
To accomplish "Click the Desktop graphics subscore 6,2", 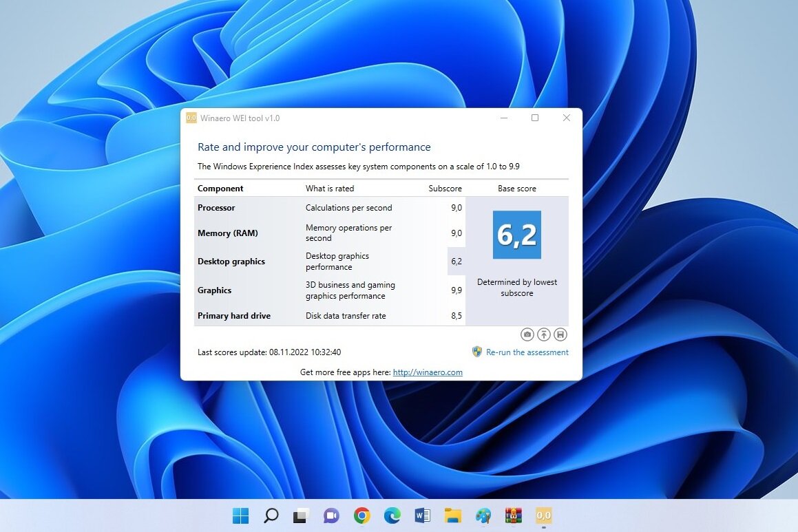I will [456, 262].
